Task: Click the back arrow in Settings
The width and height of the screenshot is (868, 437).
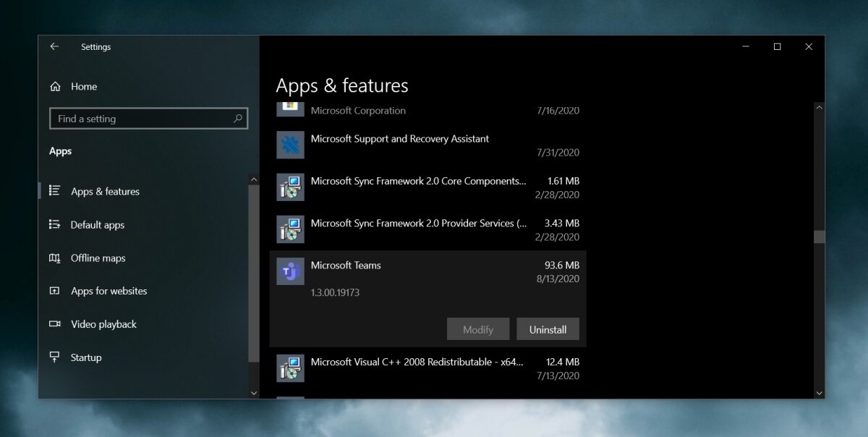Action: [x=54, y=46]
